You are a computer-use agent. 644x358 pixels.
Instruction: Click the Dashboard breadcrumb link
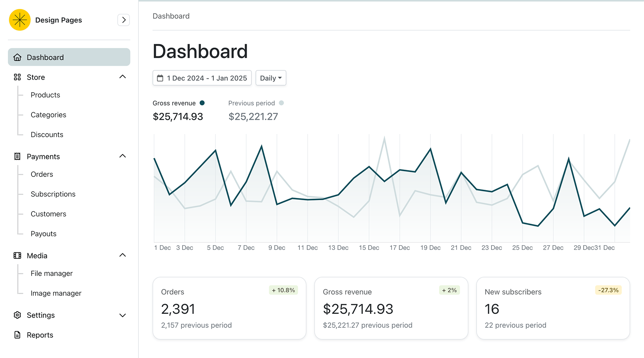pyautogui.click(x=171, y=16)
